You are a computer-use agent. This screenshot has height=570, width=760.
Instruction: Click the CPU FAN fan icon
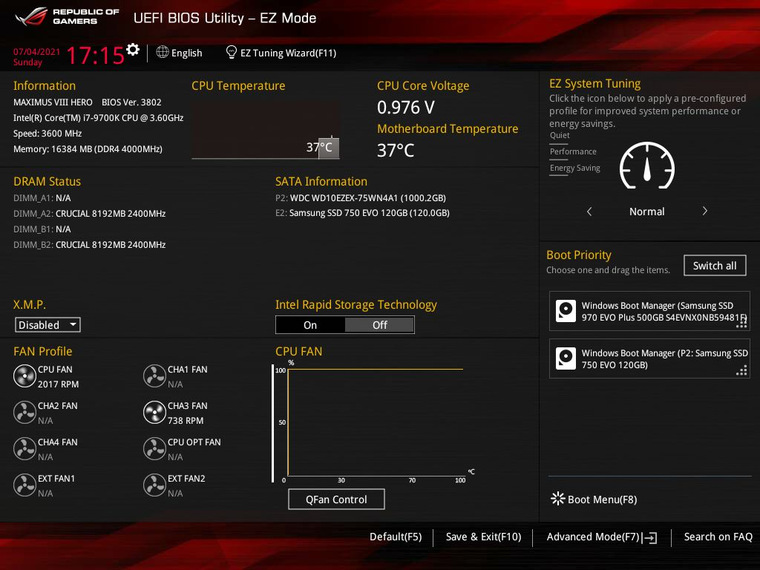coord(25,376)
